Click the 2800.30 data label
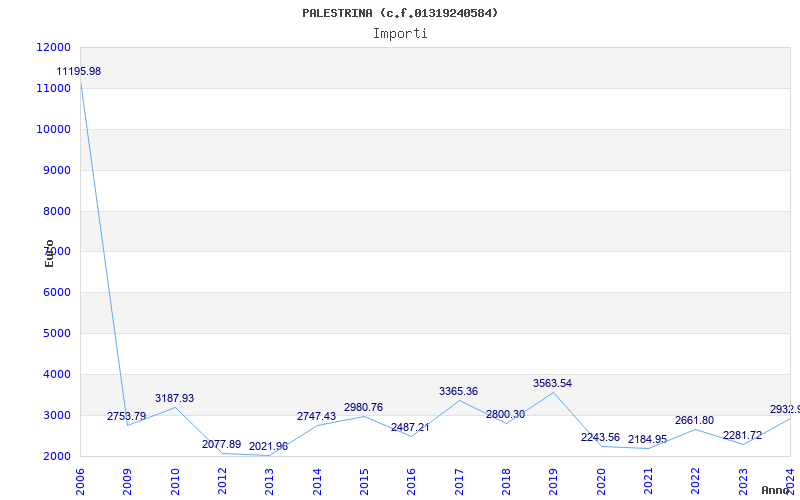 (505, 414)
